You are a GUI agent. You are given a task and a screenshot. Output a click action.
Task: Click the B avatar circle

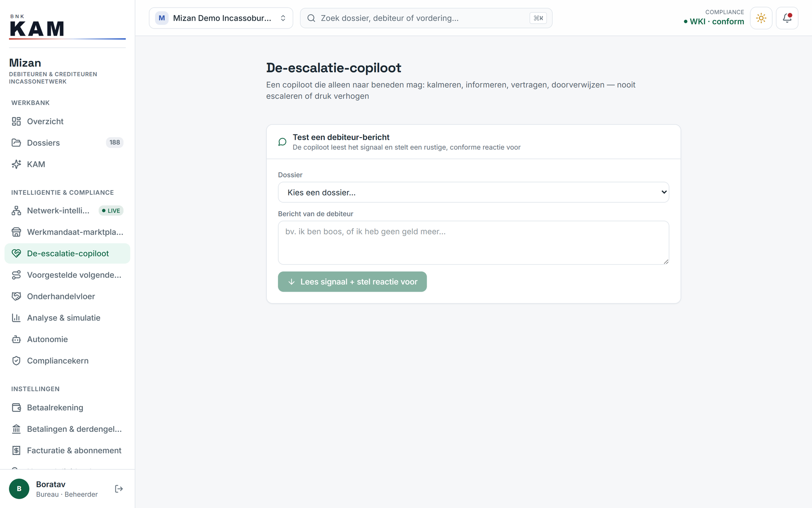pos(19,489)
